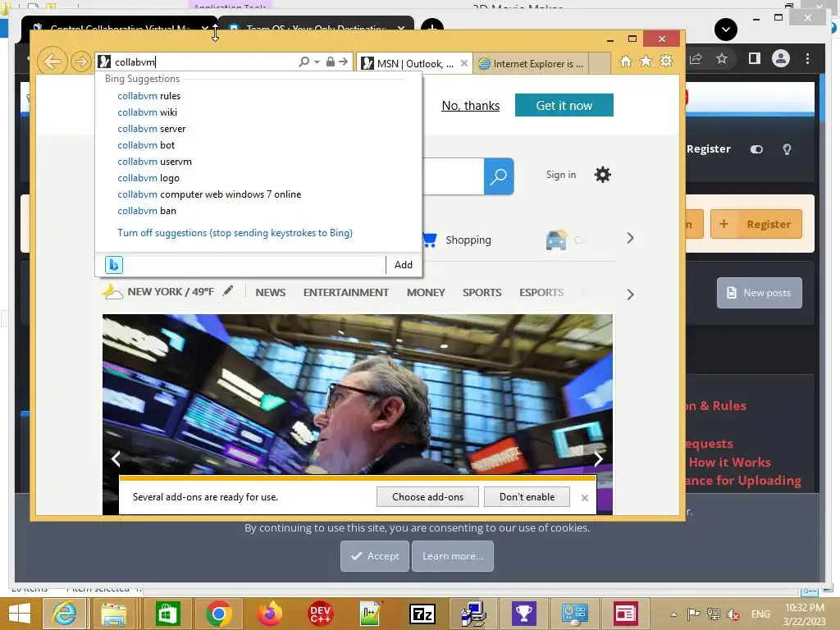The height and width of the screenshot is (630, 840).
Task: Open the NEWS category
Action: [271, 293]
